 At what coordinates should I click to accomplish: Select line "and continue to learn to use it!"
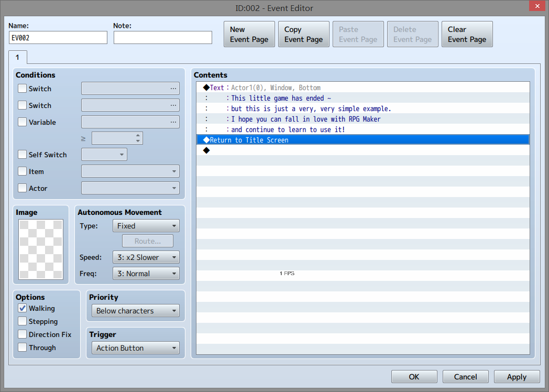pos(363,129)
